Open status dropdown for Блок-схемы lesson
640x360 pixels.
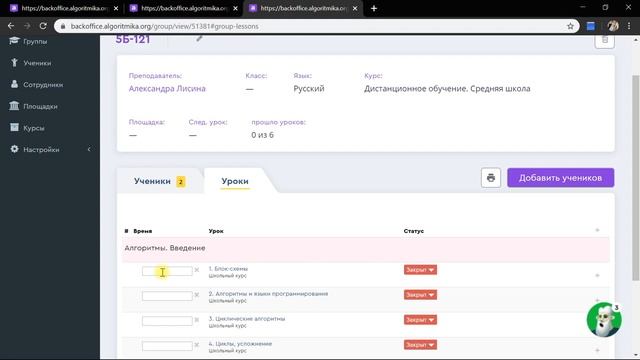tap(420, 270)
